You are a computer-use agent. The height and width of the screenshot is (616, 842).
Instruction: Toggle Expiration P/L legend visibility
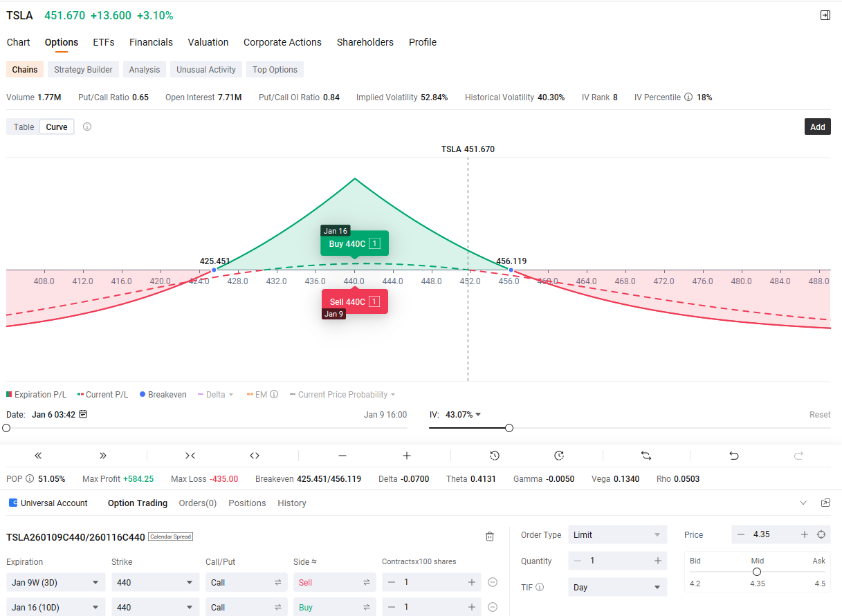(37, 395)
